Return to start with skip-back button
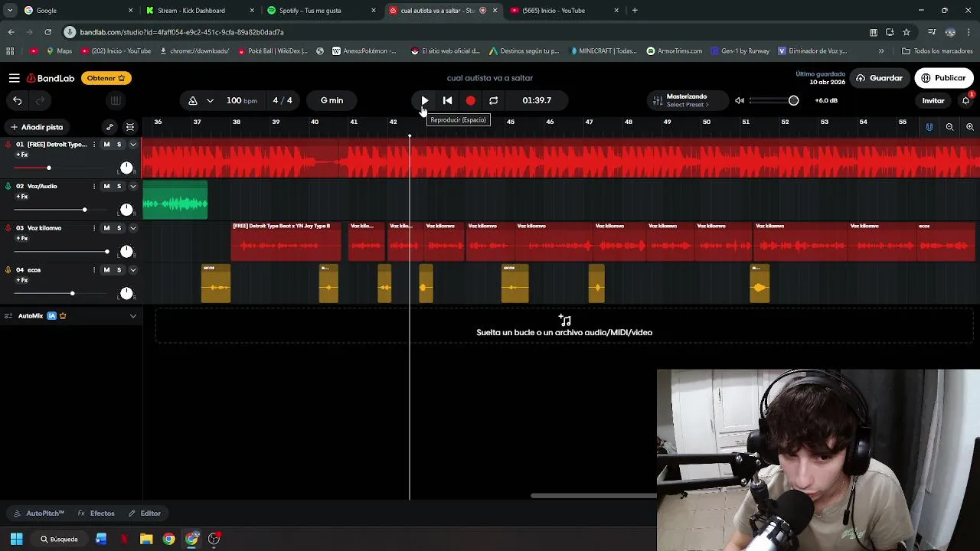 pos(448,100)
